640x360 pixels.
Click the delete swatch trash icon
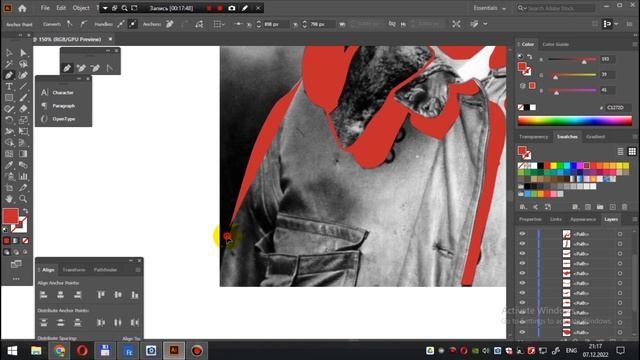click(x=624, y=207)
